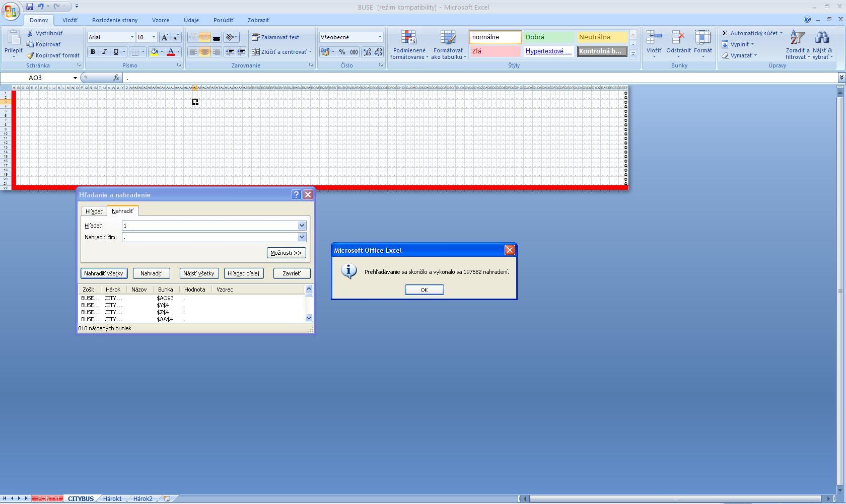The width and height of the screenshot is (846, 504).
Task: Toggle Underline formatting in the ribbon
Action: (116, 52)
